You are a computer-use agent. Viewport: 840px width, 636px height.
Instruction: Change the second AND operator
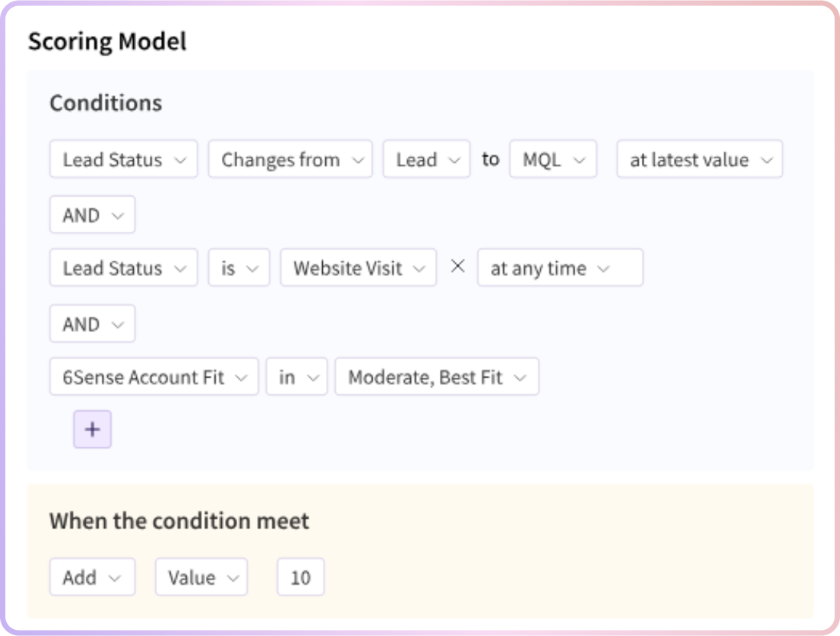[92, 324]
